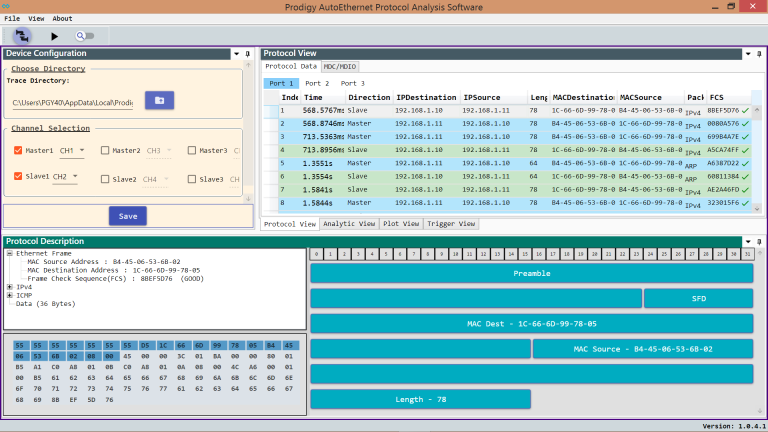The height and width of the screenshot is (432, 768).
Task: Click green checkmark of row 1 FCS
Action: click(x=745, y=111)
